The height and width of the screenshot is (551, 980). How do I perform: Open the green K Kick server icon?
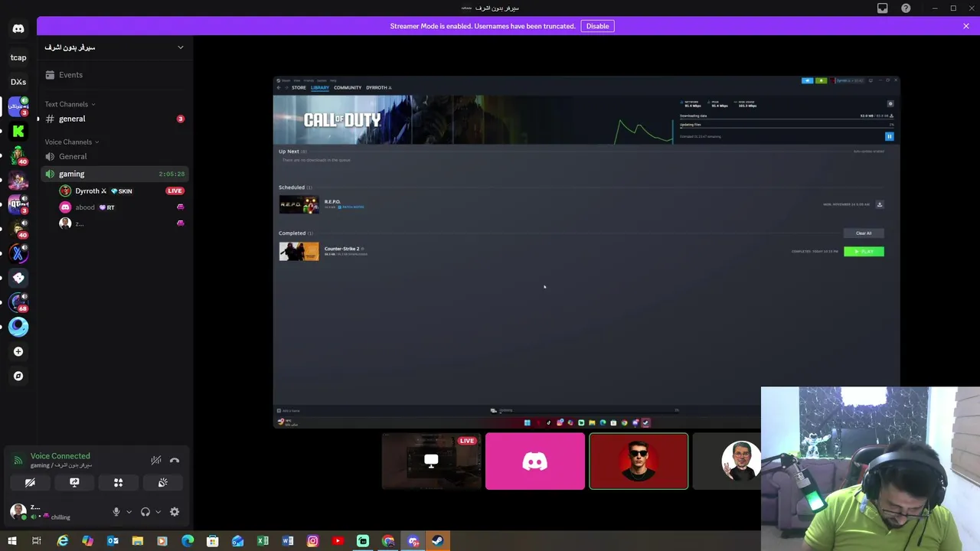pyautogui.click(x=18, y=131)
